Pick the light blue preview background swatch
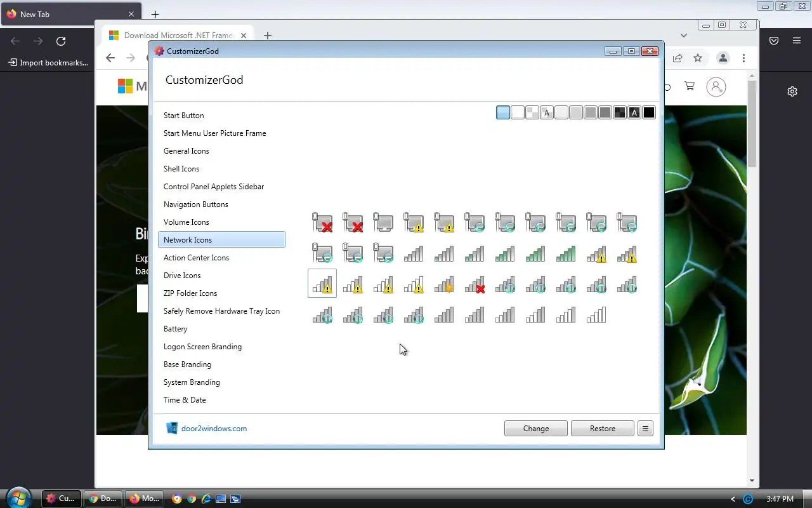Image resolution: width=812 pixels, height=508 pixels. [x=503, y=113]
